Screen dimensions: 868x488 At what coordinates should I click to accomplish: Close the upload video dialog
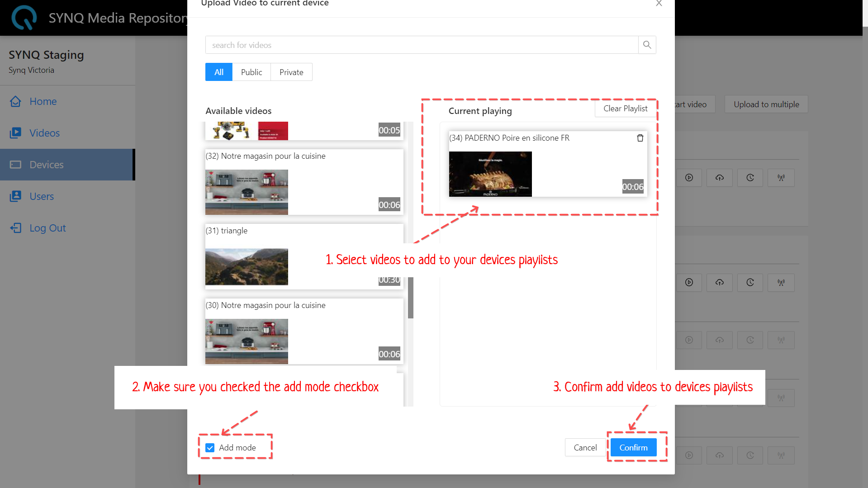(659, 4)
